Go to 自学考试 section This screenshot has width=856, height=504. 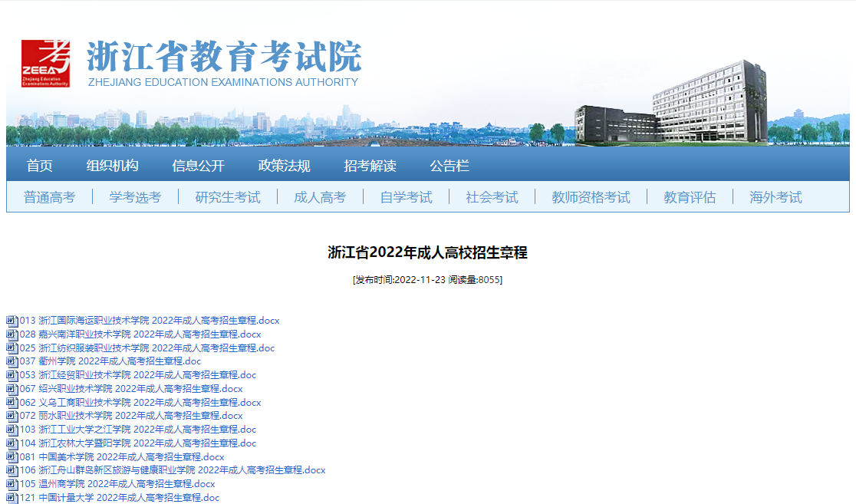click(407, 197)
